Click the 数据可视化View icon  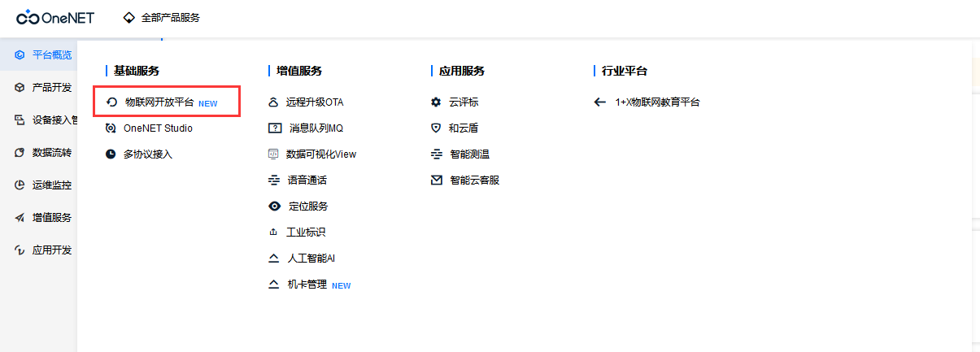(x=273, y=154)
